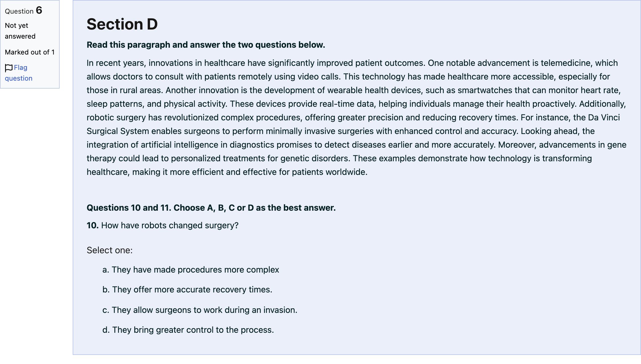Click the 'Read this paragraph' bold instruction
641x364 pixels.
[206, 45]
